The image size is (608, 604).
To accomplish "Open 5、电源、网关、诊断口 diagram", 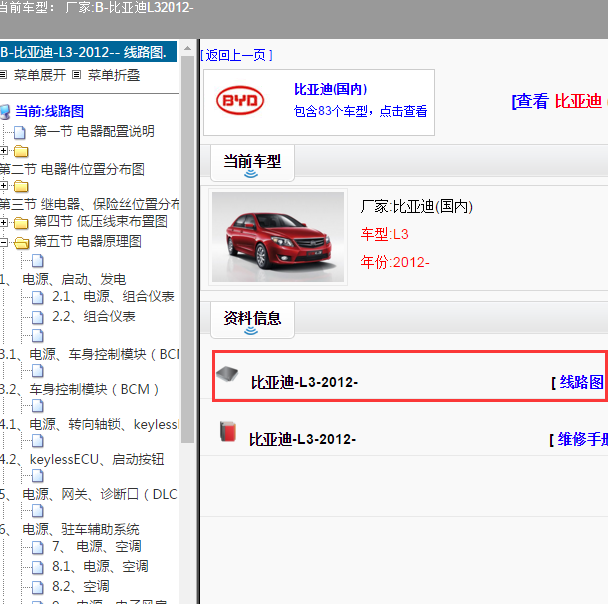I will click(89, 494).
